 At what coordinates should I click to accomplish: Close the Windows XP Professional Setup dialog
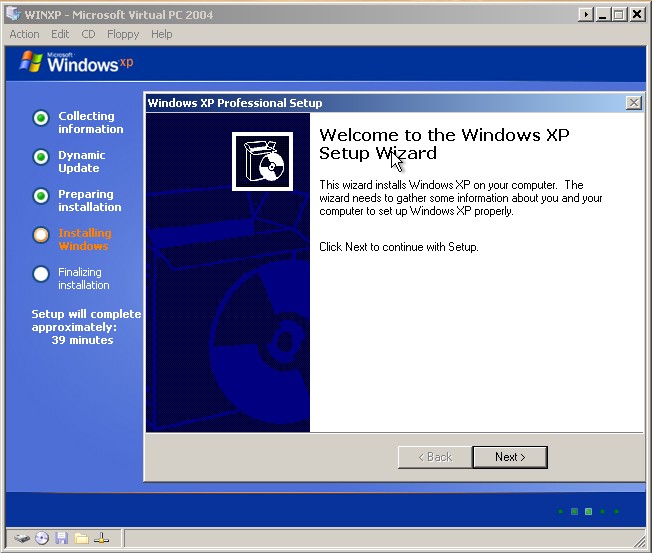click(634, 103)
